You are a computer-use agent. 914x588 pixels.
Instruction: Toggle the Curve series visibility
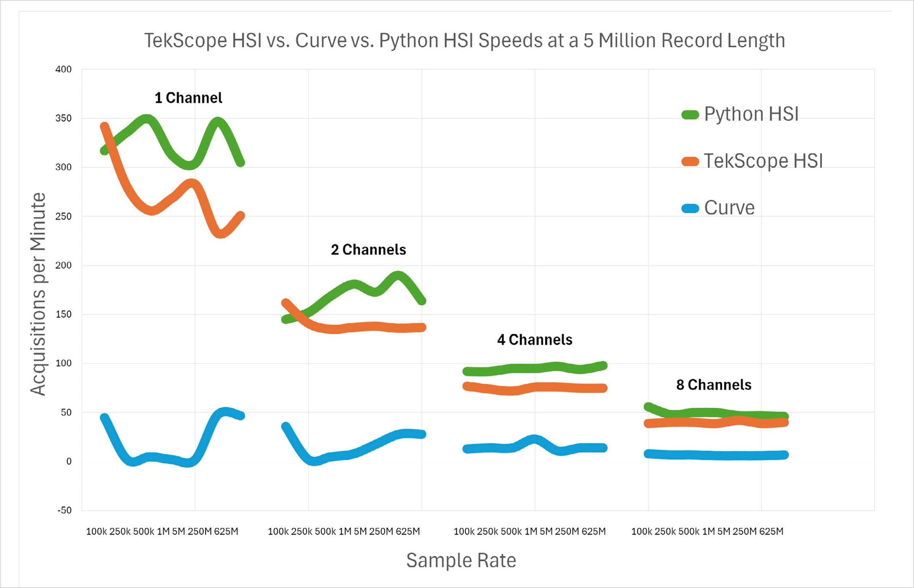tap(730, 208)
